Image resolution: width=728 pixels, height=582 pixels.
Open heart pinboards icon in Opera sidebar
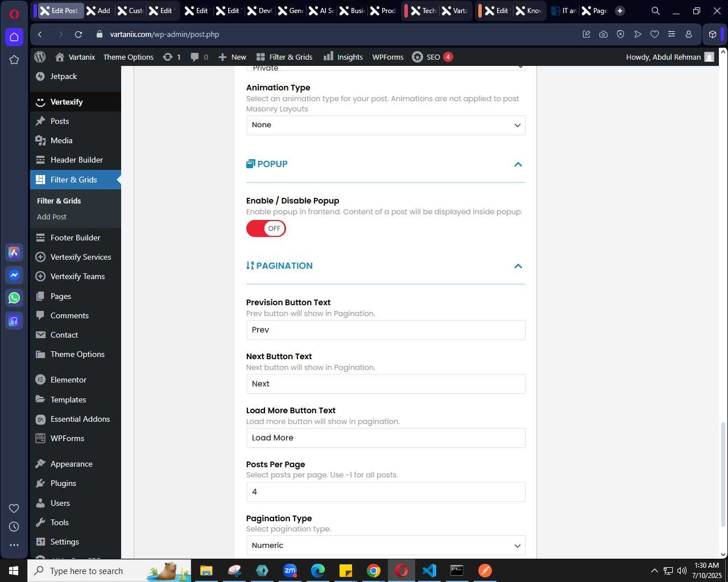click(x=14, y=508)
